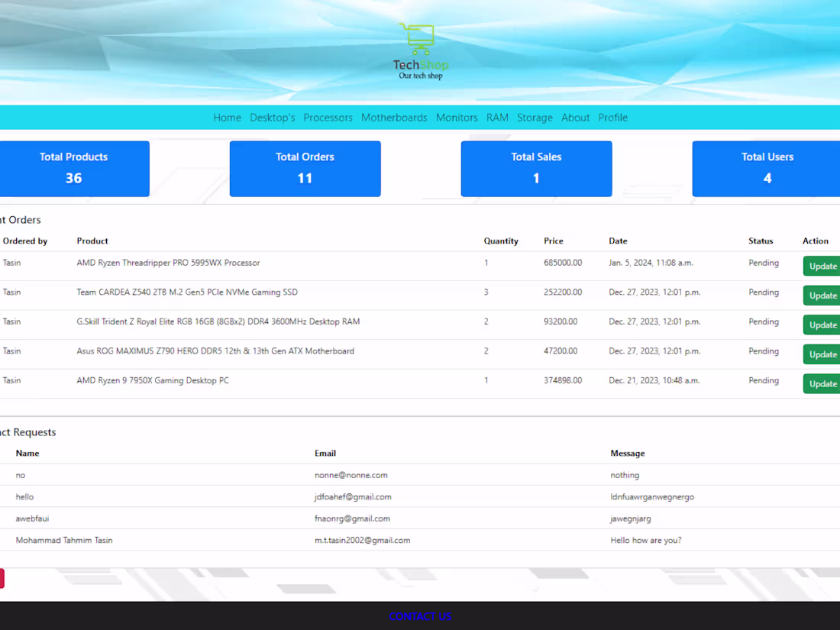Image resolution: width=840 pixels, height=630 pixels.
Task: Open the Profile page
Action: click(x=613, y=118)
